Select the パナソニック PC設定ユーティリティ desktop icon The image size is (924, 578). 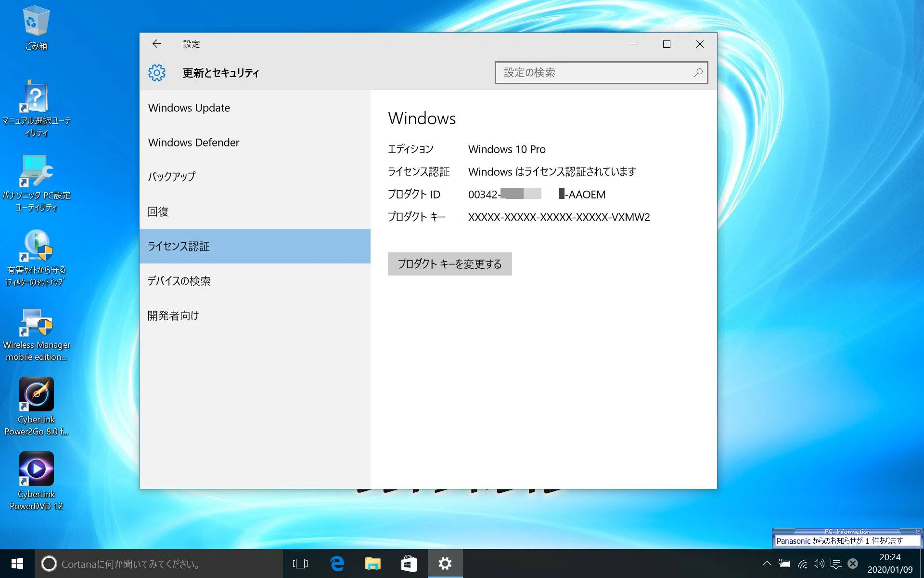(x=36, y=184)
